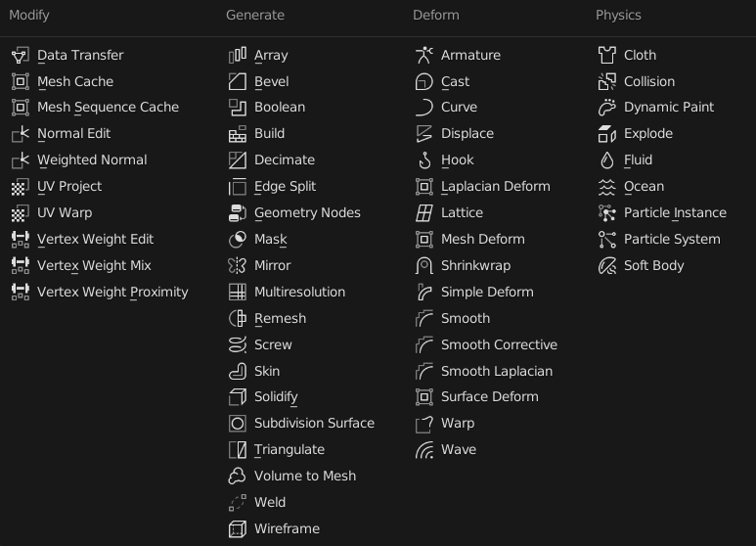Click the Explode modifier icon
The width and height of the screenshot is (756, 546).
[607, 134]
